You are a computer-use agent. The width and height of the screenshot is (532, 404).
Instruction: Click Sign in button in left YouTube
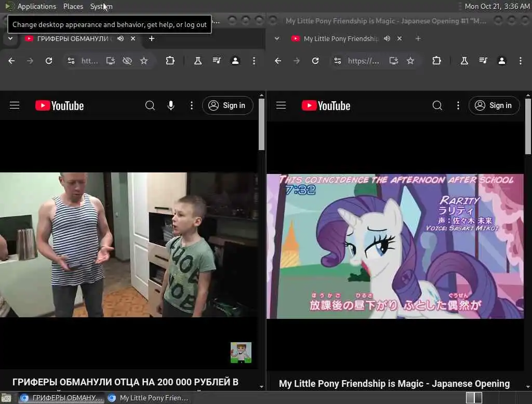coord(228,105)
